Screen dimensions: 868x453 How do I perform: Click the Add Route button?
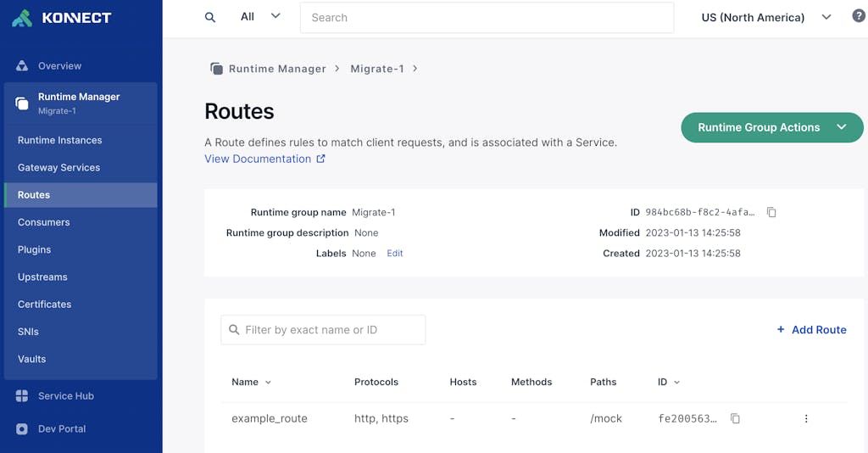pyautogui.click(x=811, y=330)
